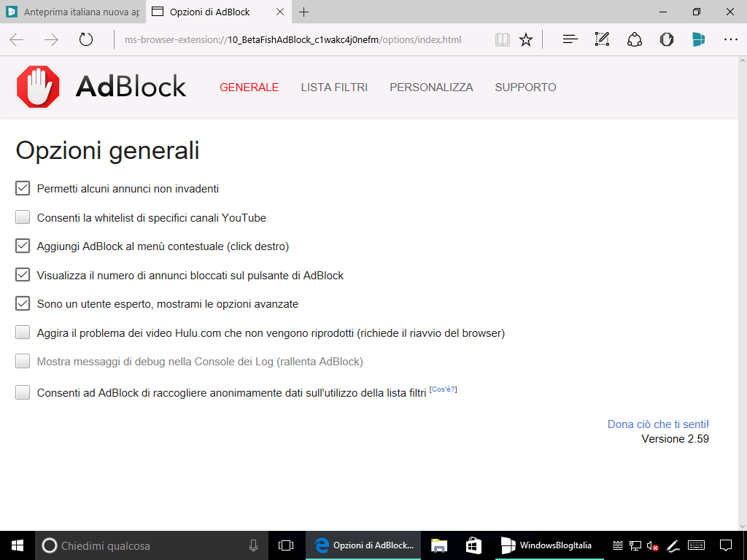Click the AdBlock extension toolbar icon

[667, 39]
